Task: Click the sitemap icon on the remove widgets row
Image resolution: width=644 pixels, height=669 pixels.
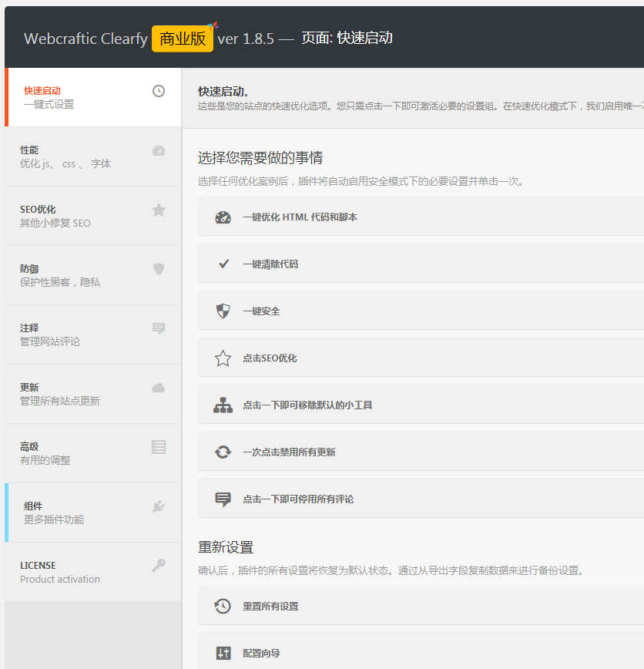Action: point(223,406)
